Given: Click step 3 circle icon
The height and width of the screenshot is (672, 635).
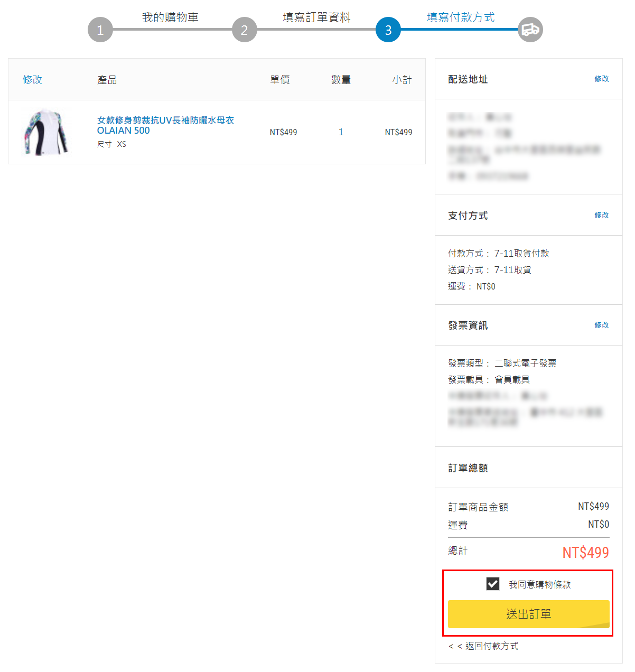Looking at the screenshot, I should pyautogui.click(x=388, y=30).
